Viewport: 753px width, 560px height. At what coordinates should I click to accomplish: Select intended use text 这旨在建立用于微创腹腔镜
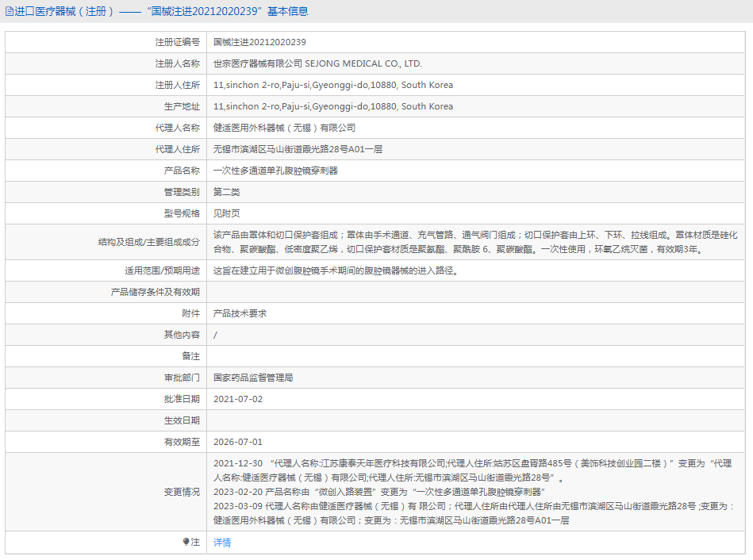point(336,270)
